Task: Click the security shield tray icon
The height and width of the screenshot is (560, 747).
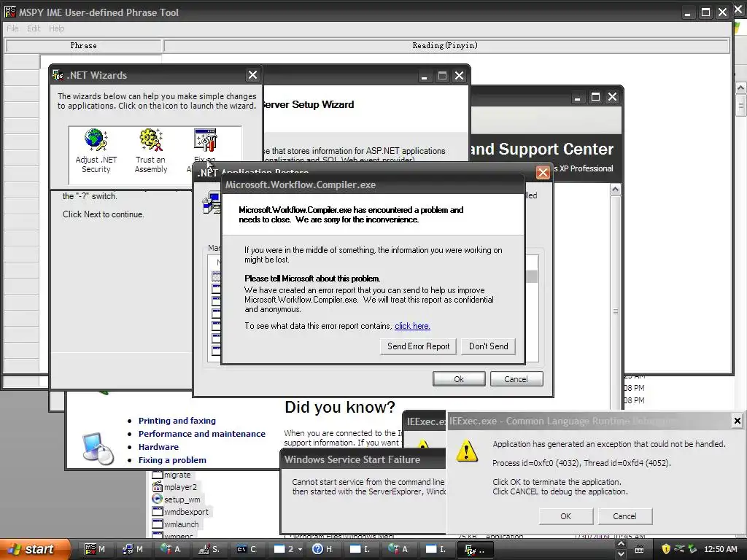Action: 666,549
